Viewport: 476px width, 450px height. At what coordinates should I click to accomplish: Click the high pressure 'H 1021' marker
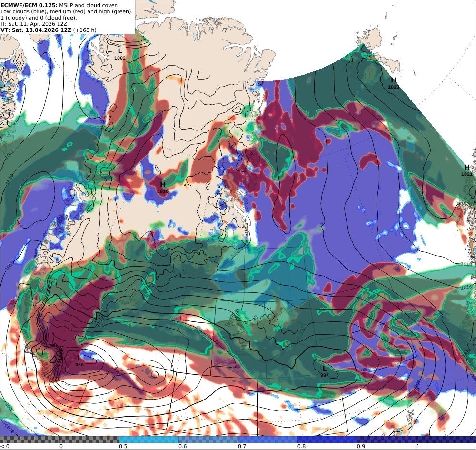click(x=467, y=170)
